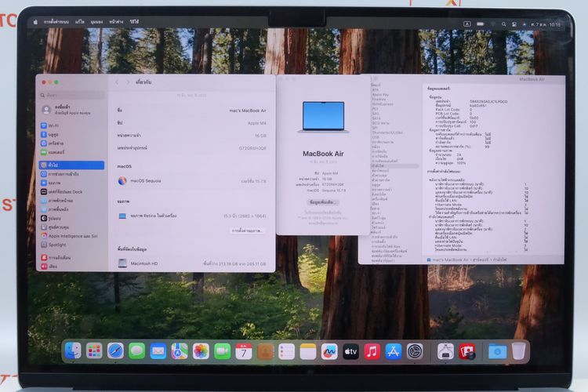Open Contacts from the Dock
The image size is (588, 392).
265,351
